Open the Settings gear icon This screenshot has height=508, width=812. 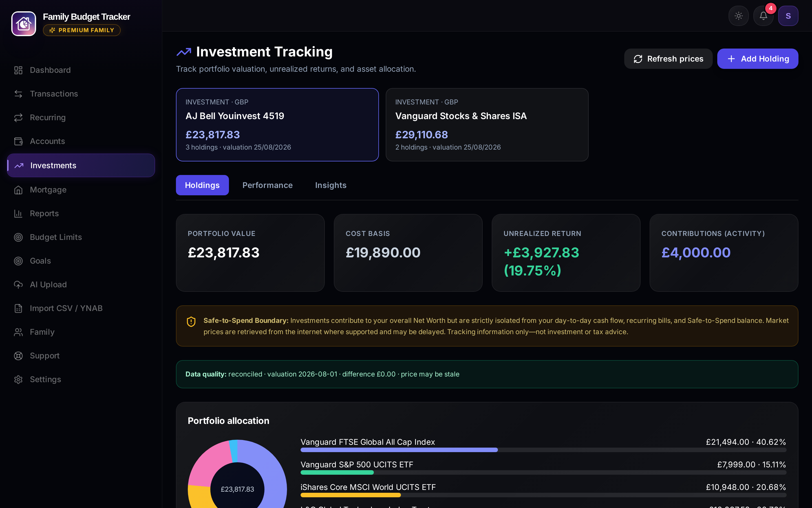point(18,379)
